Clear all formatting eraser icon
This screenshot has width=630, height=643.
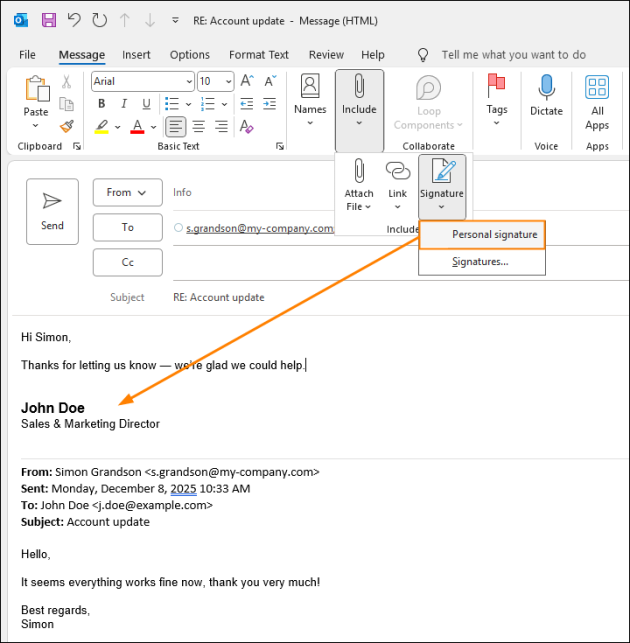pos(247,127)
